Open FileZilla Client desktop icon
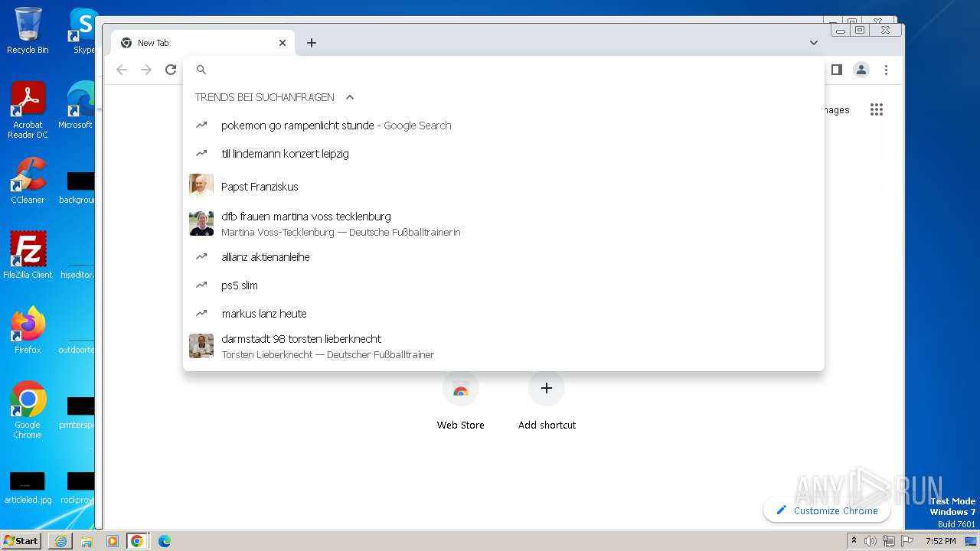This screenshot has height=551, width=980. click(x=28, y=255)
